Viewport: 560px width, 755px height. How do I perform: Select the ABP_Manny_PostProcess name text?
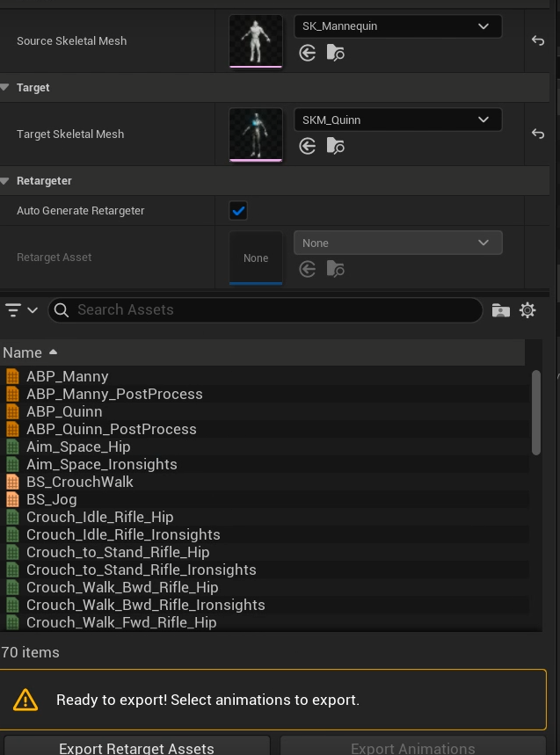[x=114, y=394]
